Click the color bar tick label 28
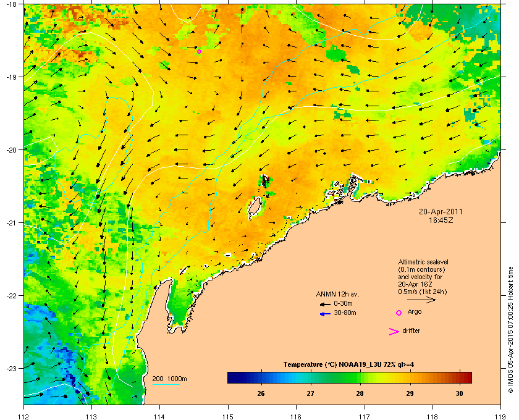This screenshot has width=519, height=420. click(x=360, y=393)
